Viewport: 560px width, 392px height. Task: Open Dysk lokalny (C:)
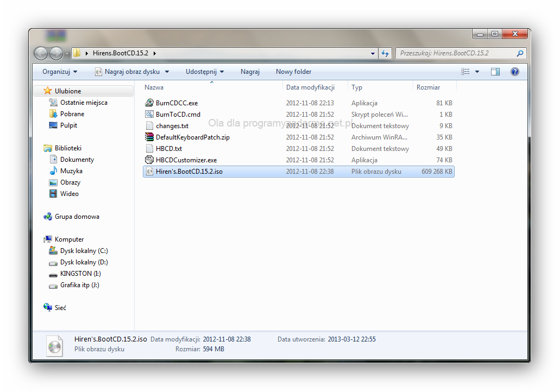(84, 251)
